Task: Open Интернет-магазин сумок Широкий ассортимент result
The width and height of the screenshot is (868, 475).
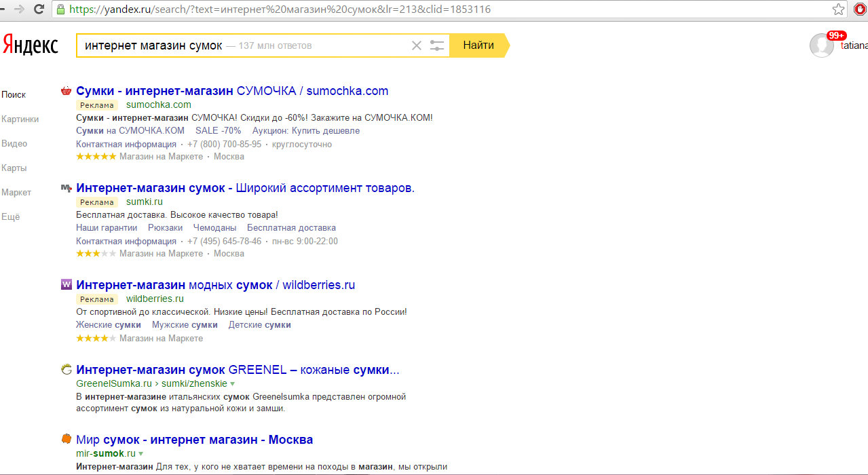Action: click(x=245, y=188)
